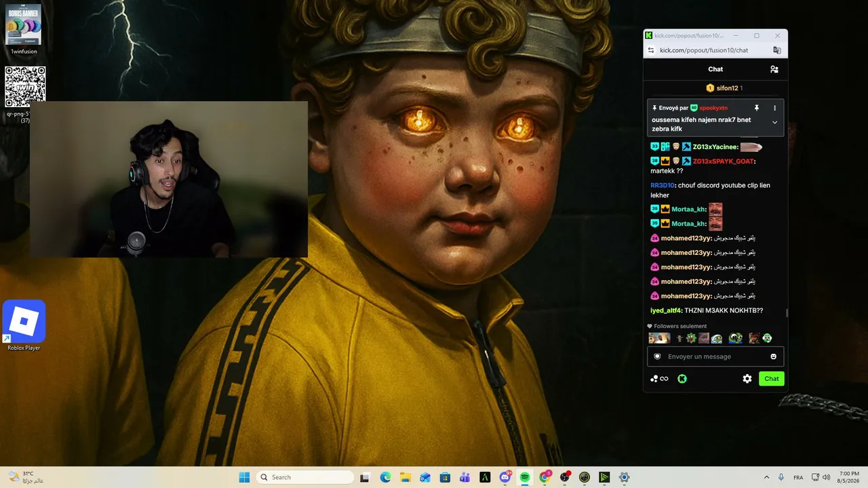Select the 1winfusion desktop file
The image size is (868, 488).
24,28
